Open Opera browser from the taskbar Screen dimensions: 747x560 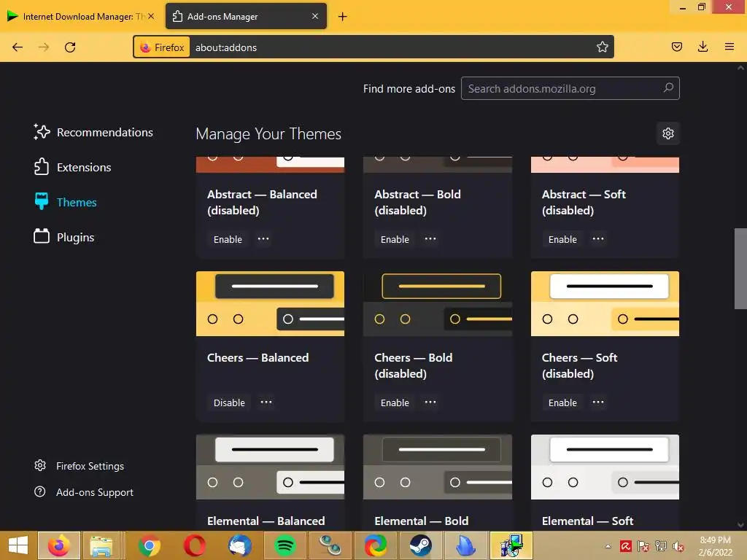tap(195, 545)
